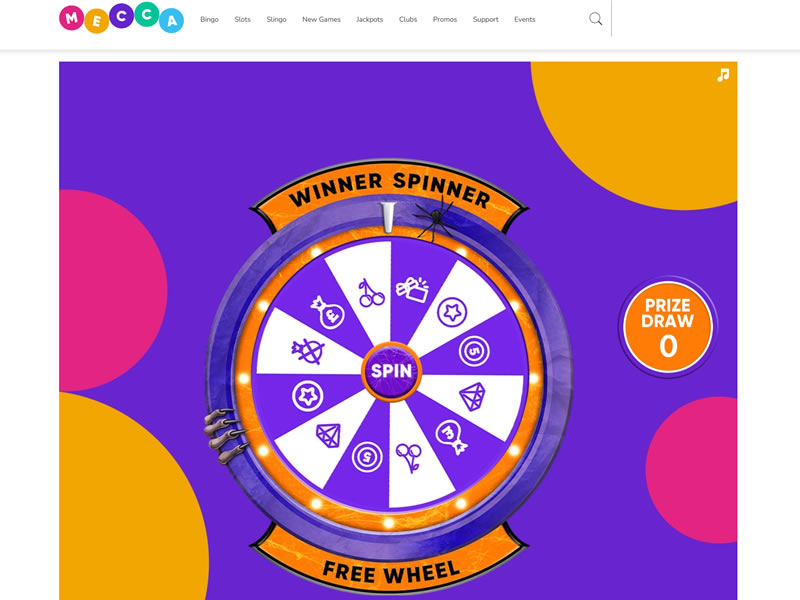Click the Mecca logo
The height and width of the screenshot is (600, 800).
pyautogui.click(x=121, y=19)
